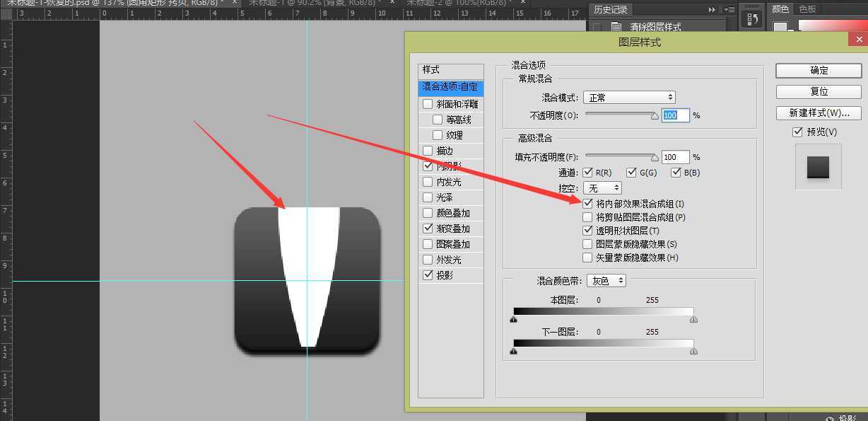Switch to the 色板 tab

click(x=809, y=9)
